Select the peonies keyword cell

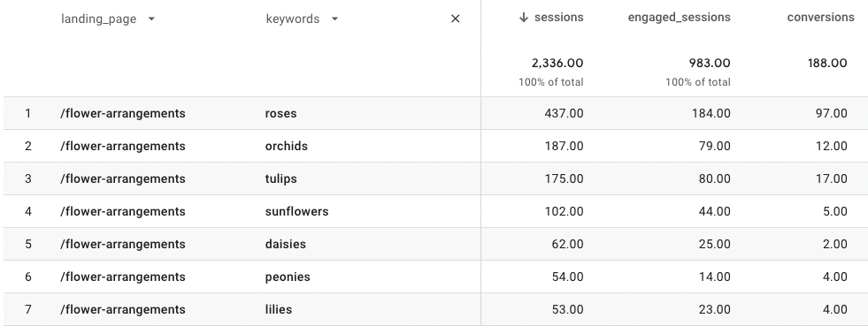[x=288, y=277]
